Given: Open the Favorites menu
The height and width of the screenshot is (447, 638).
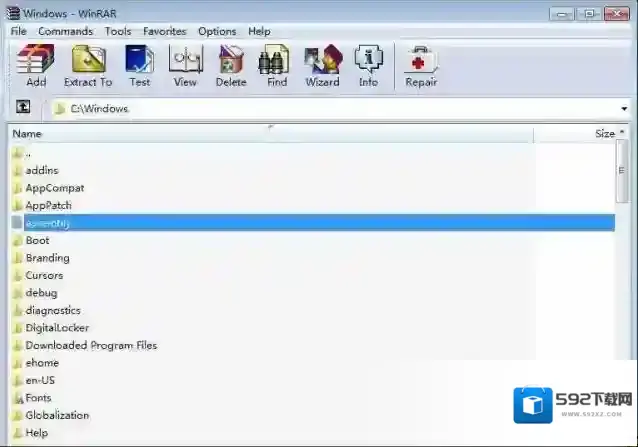Looking at the screenshot, I should (164, 31).
